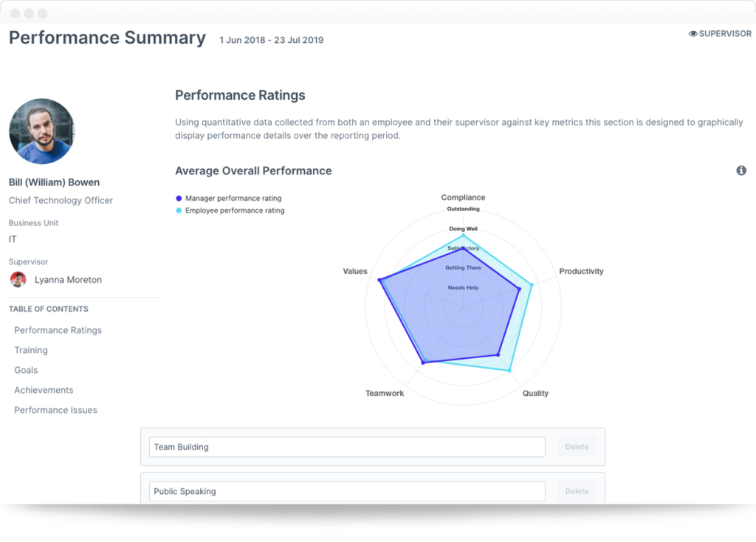Click the Compliance axis label on chart

[463, 197]
